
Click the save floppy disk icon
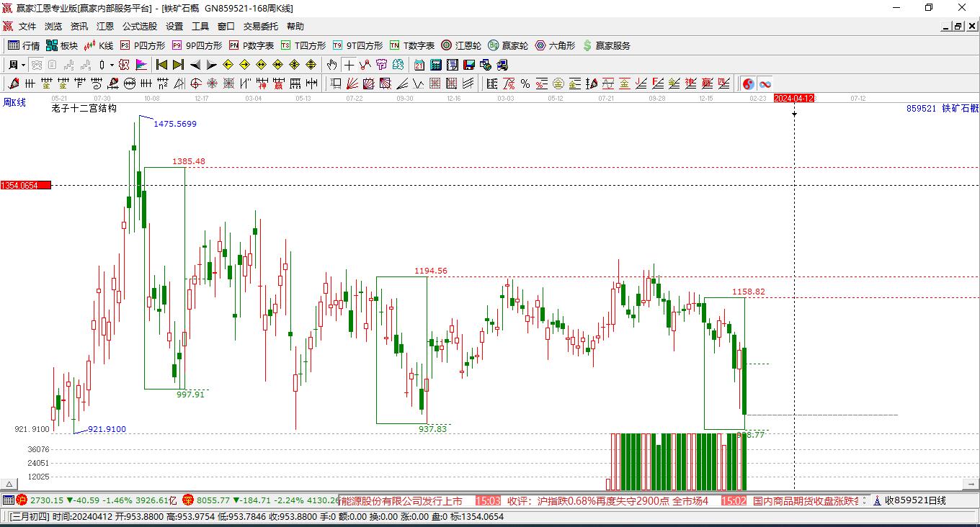[469, 65]
